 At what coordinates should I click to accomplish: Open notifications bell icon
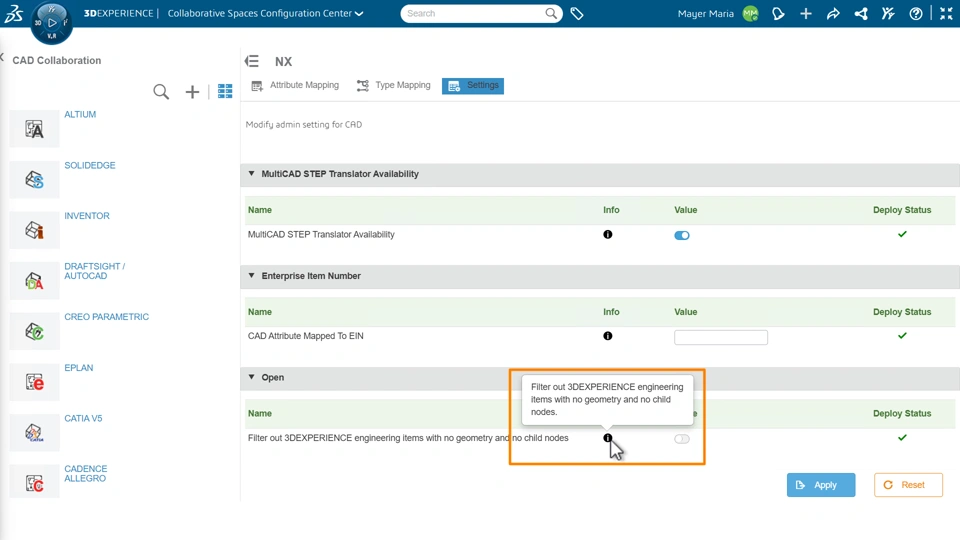tap(779, 14)
